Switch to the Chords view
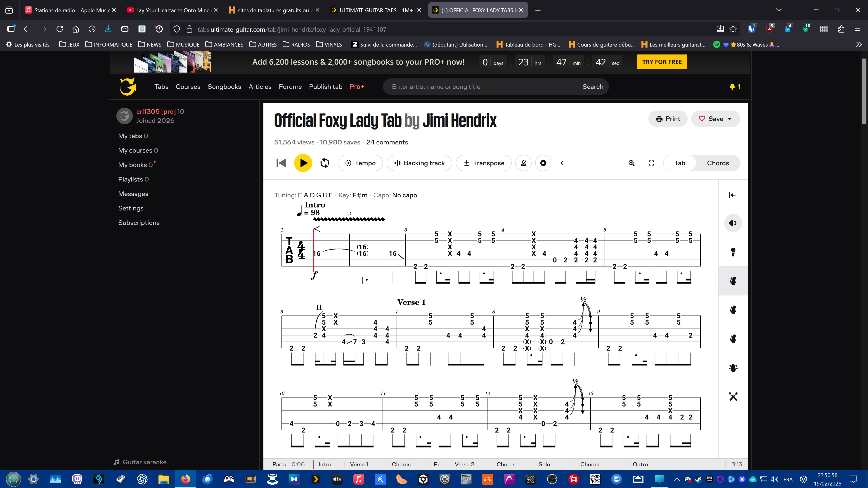Image resolution: width=868 pixels, height=488 pixels. point(718,163)
